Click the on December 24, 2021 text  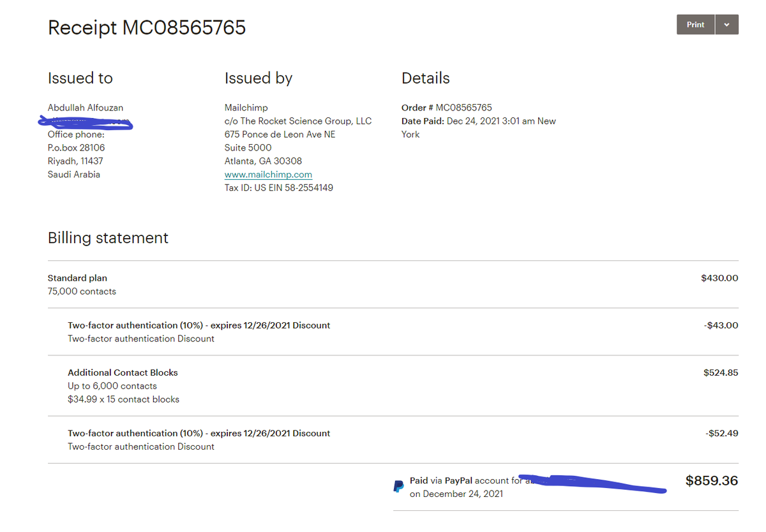point(456,494)
